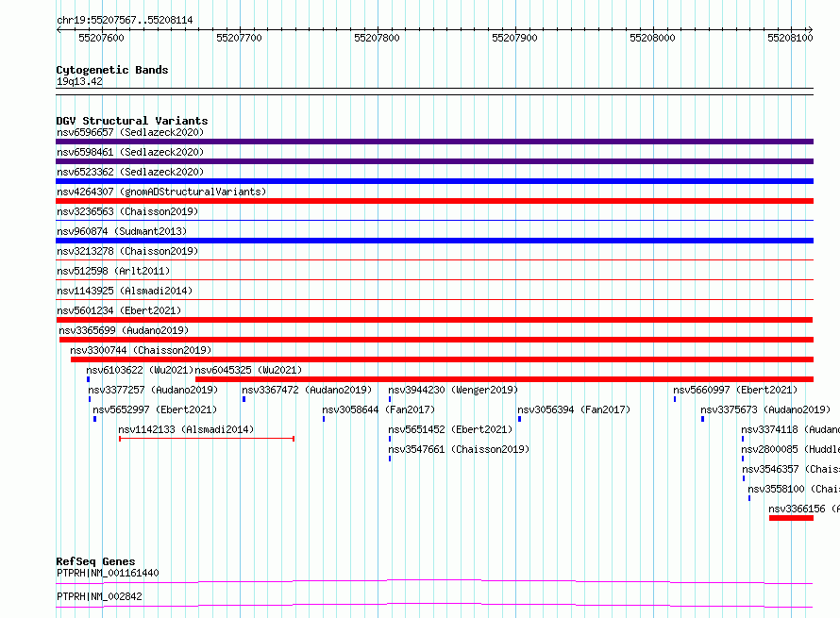
Task: Click the 55207800 ruler position
Action: coord(378,38)
